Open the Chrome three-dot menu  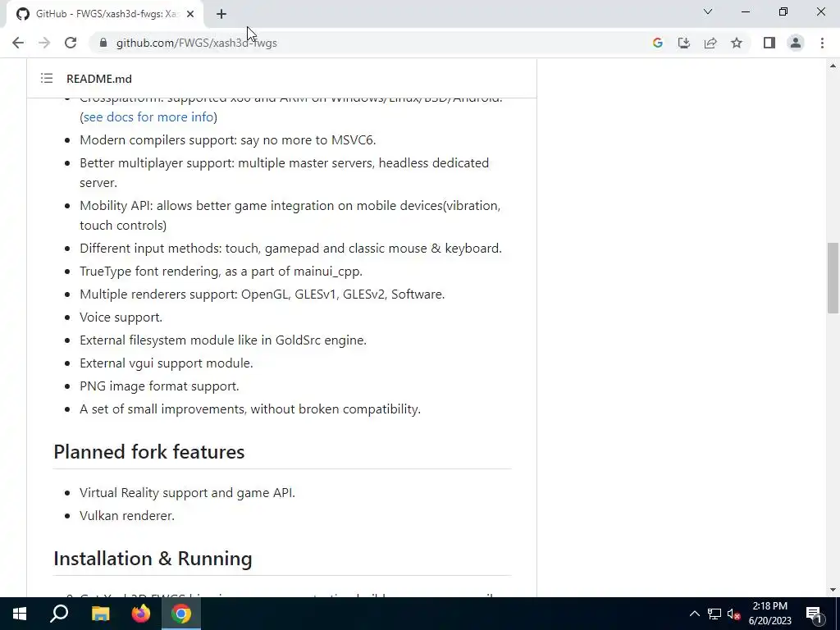click(822, 43)
